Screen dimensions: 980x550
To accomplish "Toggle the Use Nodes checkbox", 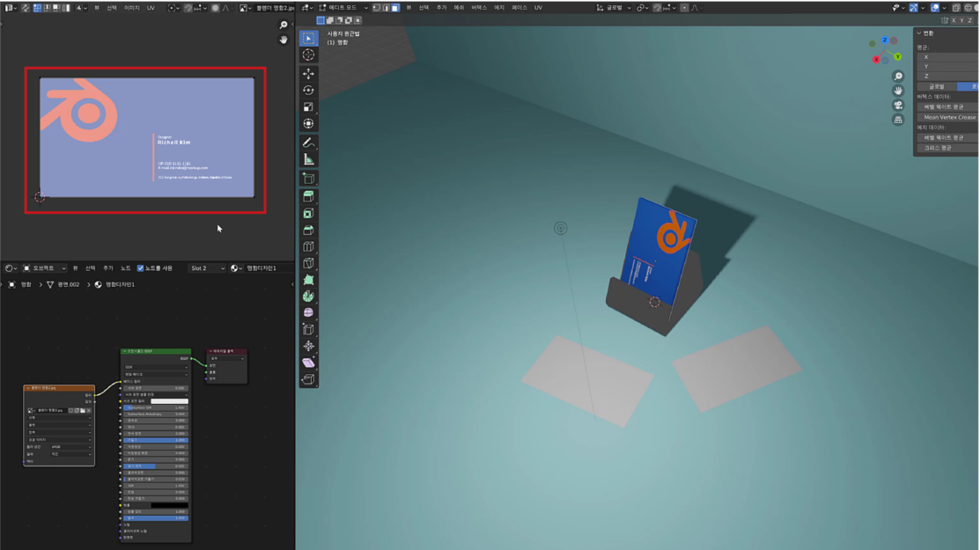I will coord(140,268).
